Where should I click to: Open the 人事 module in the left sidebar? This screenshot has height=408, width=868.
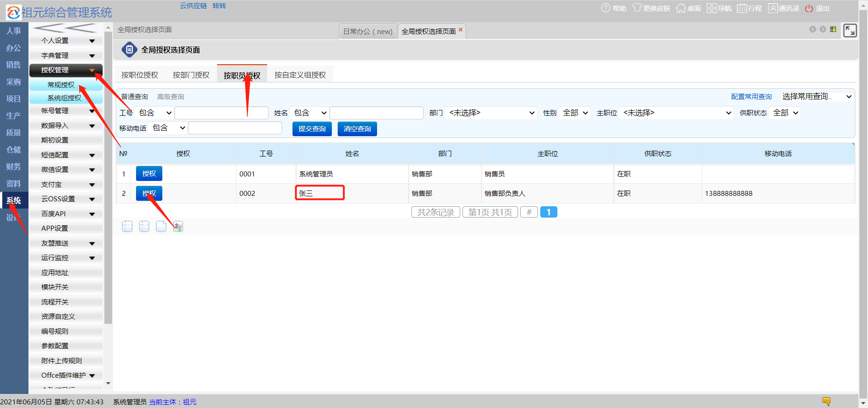(x=14, y=31)
